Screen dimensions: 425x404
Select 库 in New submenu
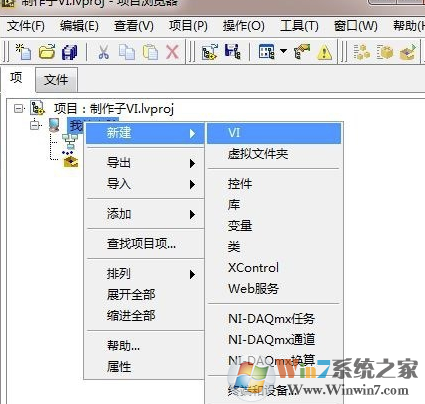click(274, 205)
